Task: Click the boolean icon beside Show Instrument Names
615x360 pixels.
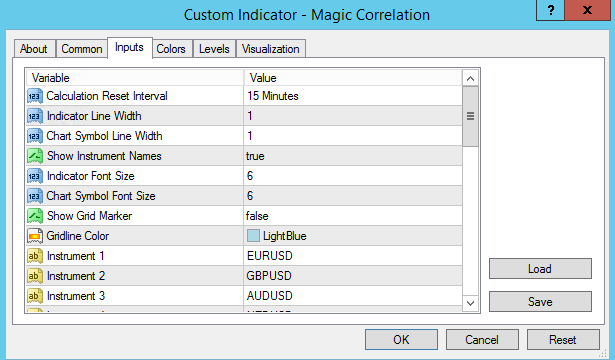Action: point(35,156)
